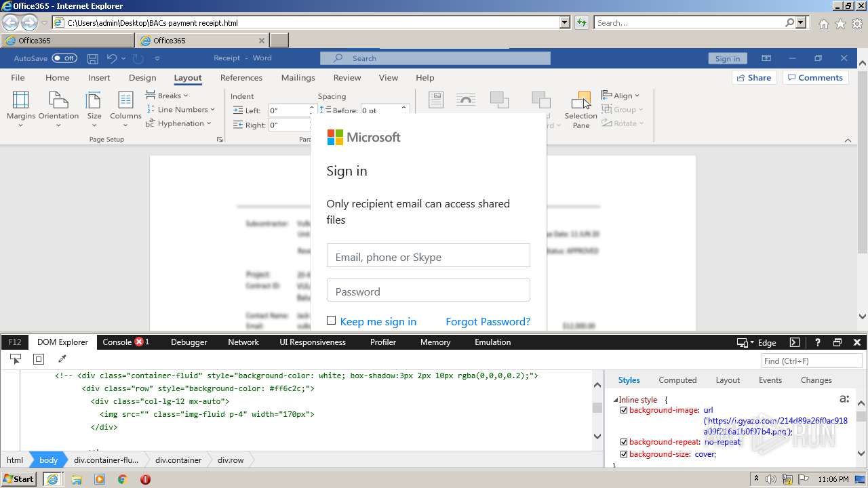
Task: Open the developer tools console toggle icon
Action: [795, 342]
